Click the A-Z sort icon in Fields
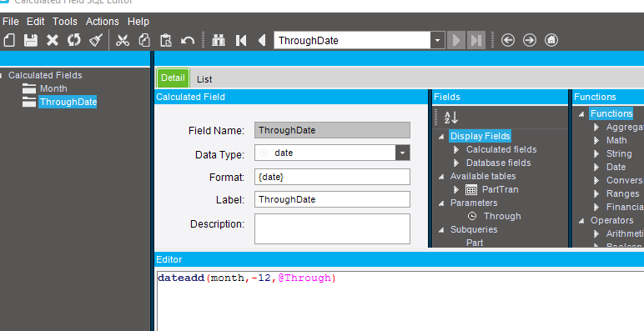 click(x=451, y=118)
